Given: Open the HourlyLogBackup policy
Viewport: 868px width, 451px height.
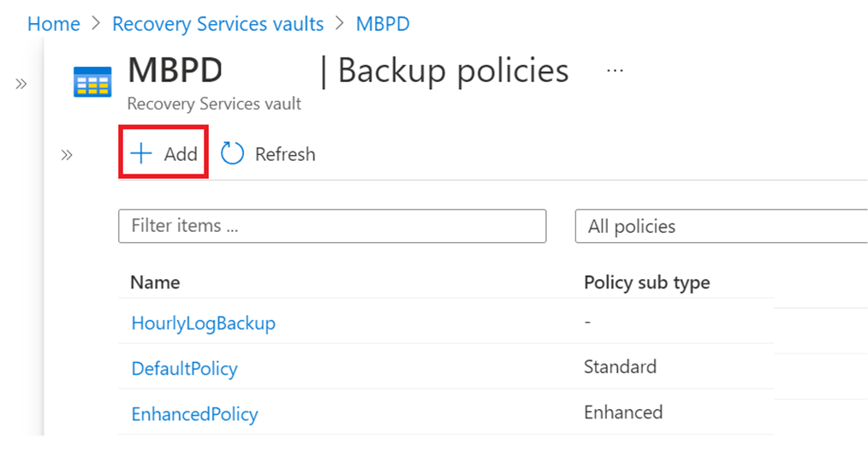Looking at the screenshot, I should (203, 323).
